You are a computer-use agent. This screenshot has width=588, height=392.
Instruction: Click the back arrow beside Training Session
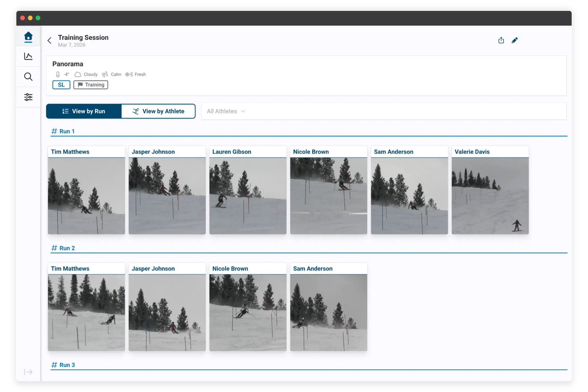(49, 41)
